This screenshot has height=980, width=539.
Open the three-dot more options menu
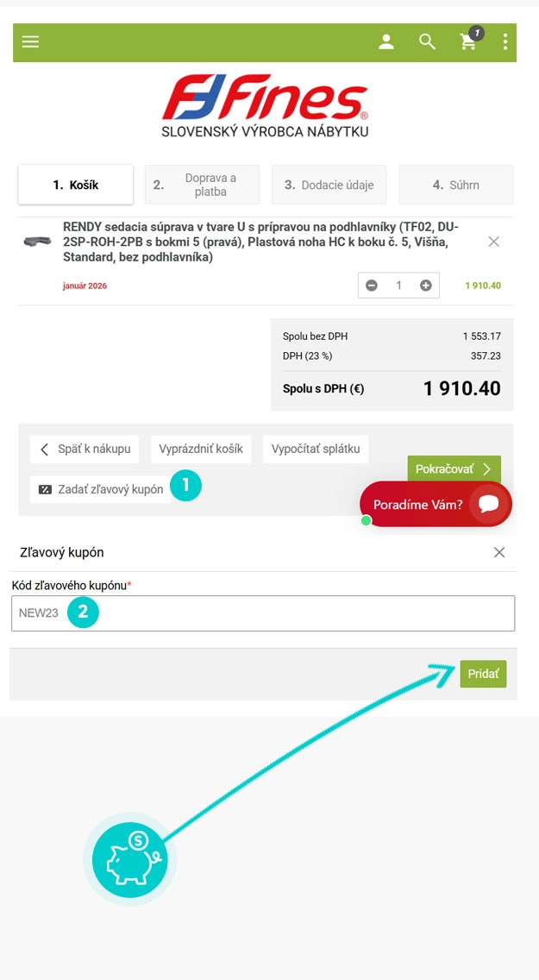[505, 41]
